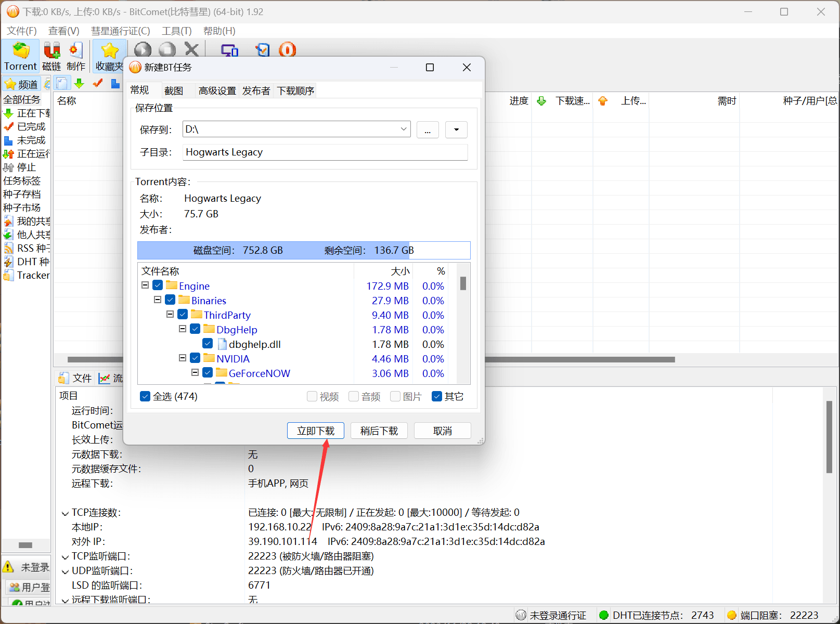Click the delete task X icon
The width and height of the screenshot is (840, 624).
coord(192,50)
